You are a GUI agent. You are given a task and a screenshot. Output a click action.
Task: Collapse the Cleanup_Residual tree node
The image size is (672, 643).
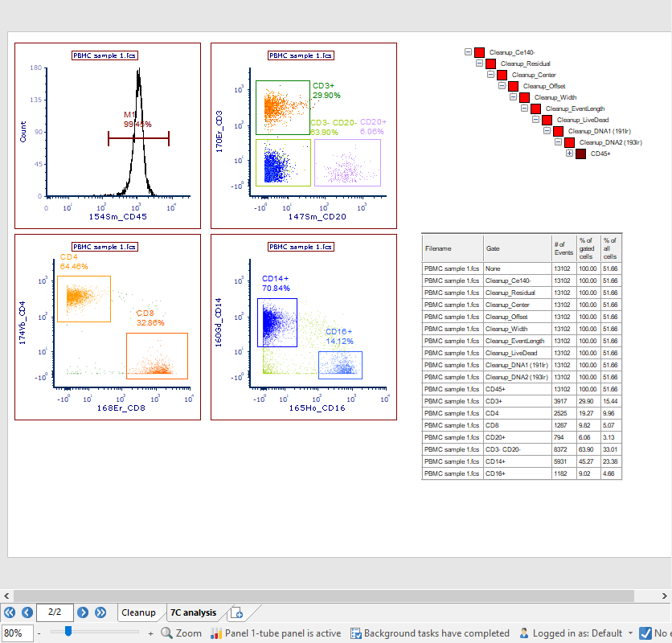point(479,63)
